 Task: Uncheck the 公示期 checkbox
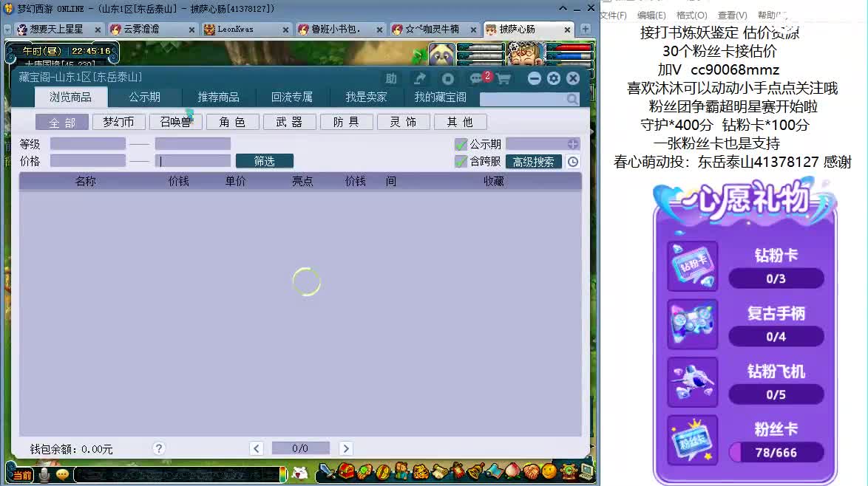(x=461, y=143)
